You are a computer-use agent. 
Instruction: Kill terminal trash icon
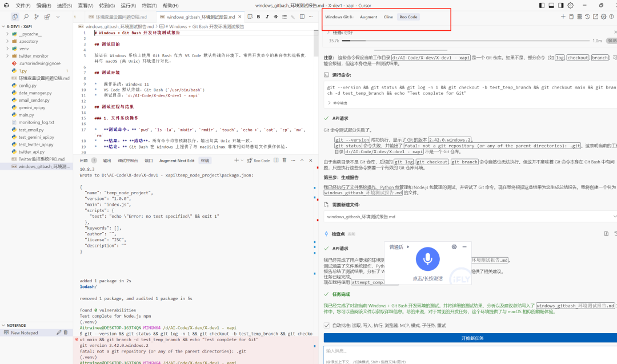(x=285, y=160)
